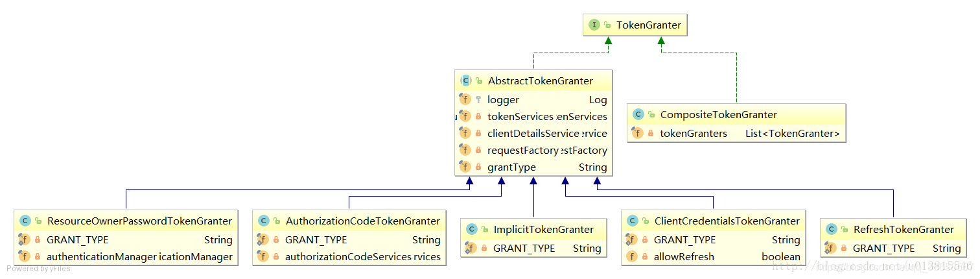Select GRANT_TYPE text in RefreshTokenGranter
The image size is (980, 279).
click(883, 248)
